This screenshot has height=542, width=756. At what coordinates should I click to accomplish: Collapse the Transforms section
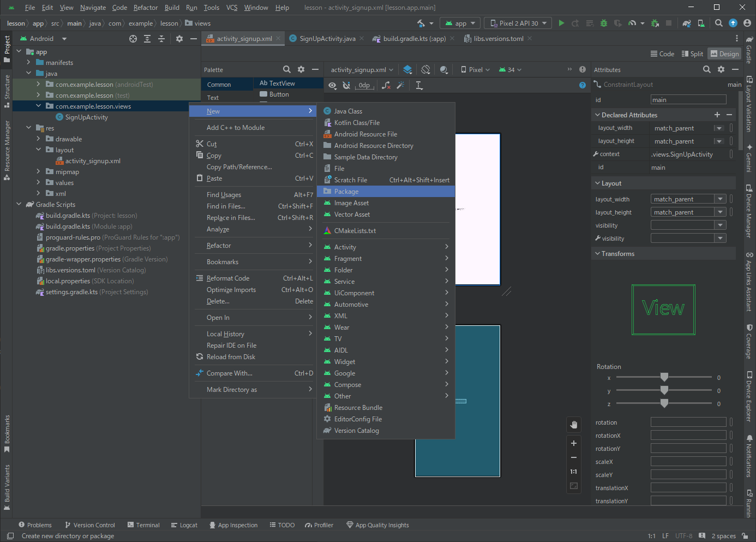pyautogui.click(x=598, y=254)
